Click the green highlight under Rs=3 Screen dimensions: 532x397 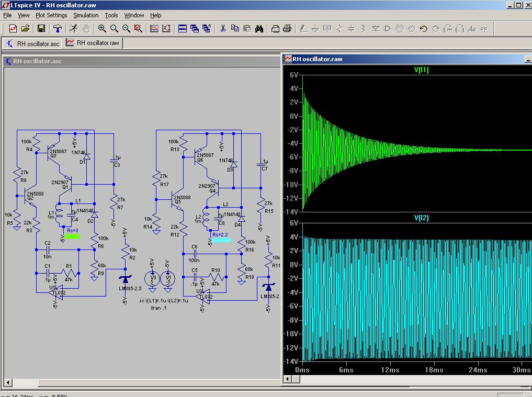point(72,236)
